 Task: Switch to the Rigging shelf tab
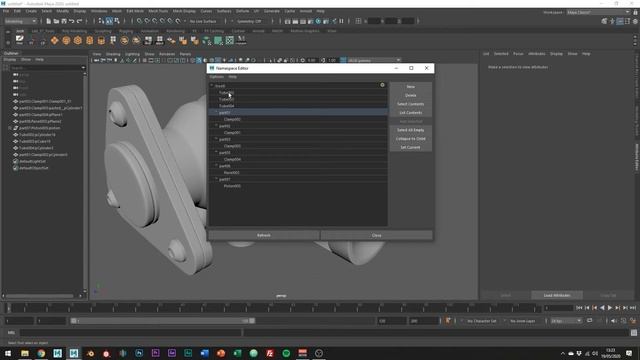(126, 31)
